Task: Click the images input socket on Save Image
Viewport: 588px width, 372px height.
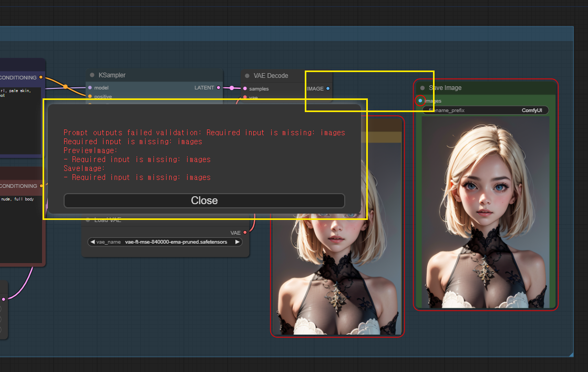Action: coord(420,100)
